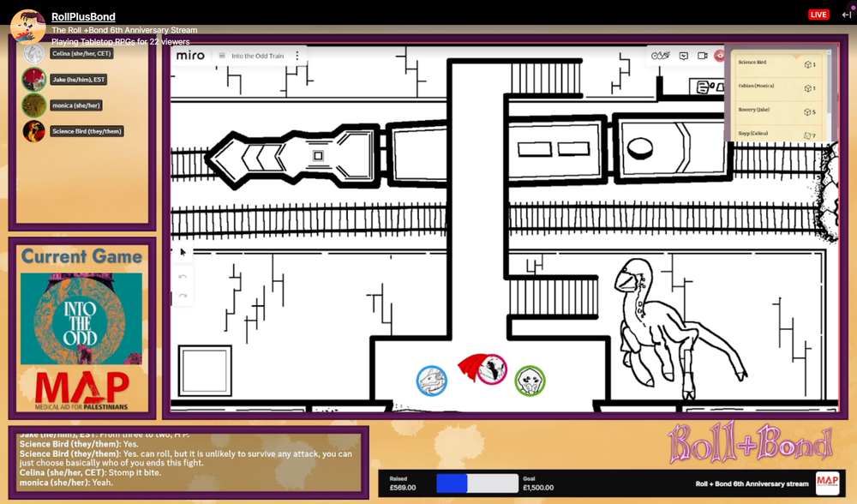857x504 pixels.
Task: Toggle the red eye visibility button
Action: tap(720, 56)
